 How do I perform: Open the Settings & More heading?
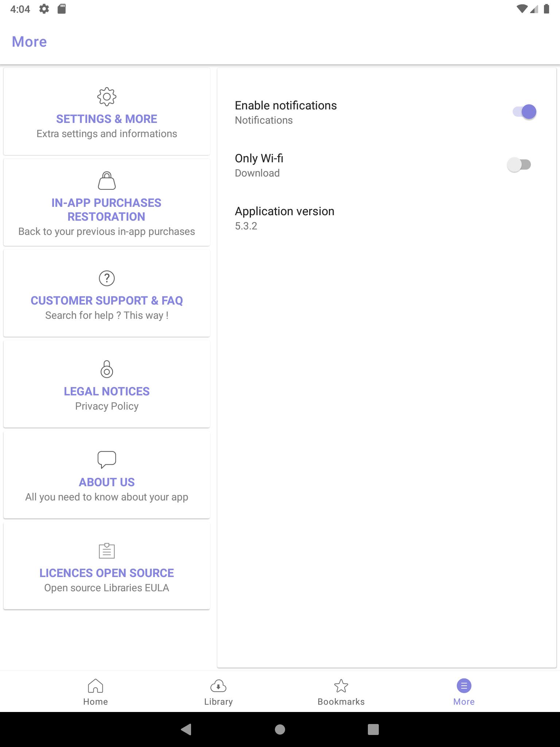[107, 119]
